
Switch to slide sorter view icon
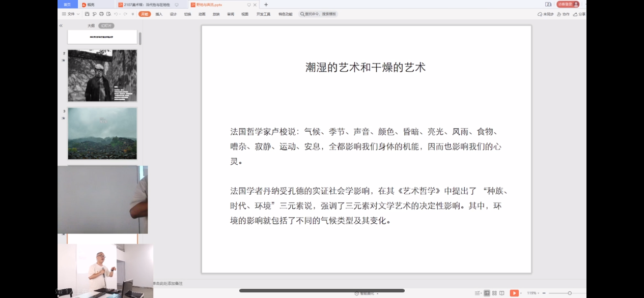pos(494,293)
